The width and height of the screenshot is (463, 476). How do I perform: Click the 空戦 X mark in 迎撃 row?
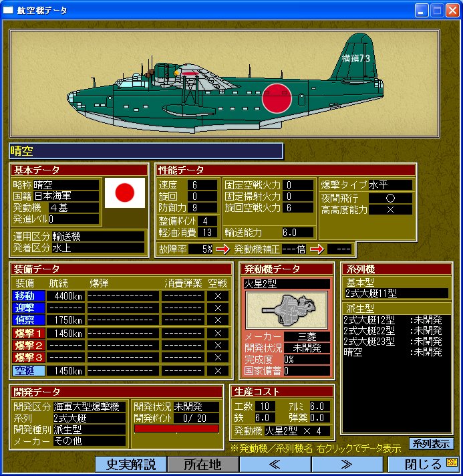coord(218,308)
